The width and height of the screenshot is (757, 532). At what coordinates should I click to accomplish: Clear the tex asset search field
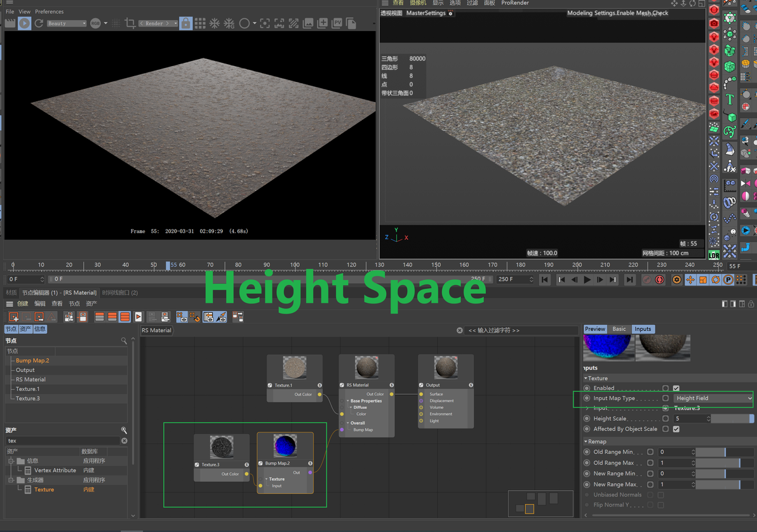pos(124,441)
